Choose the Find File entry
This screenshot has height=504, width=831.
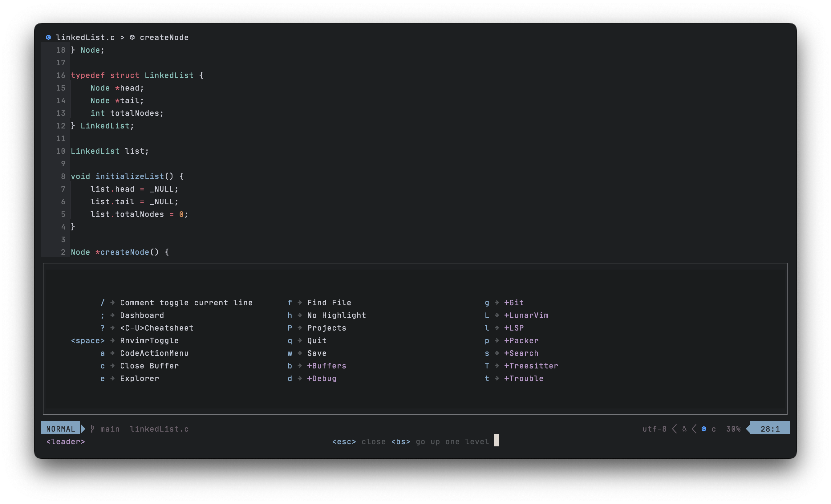329,303
